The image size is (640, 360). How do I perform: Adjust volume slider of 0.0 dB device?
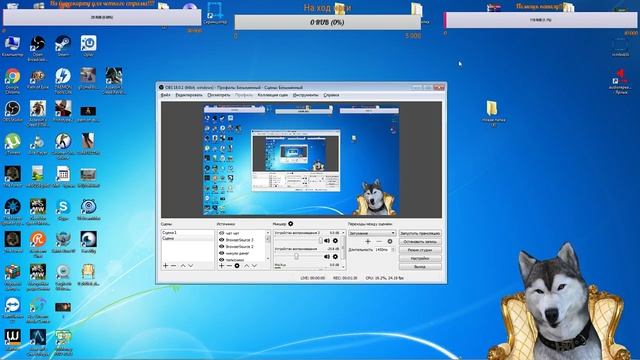(320, 241)
